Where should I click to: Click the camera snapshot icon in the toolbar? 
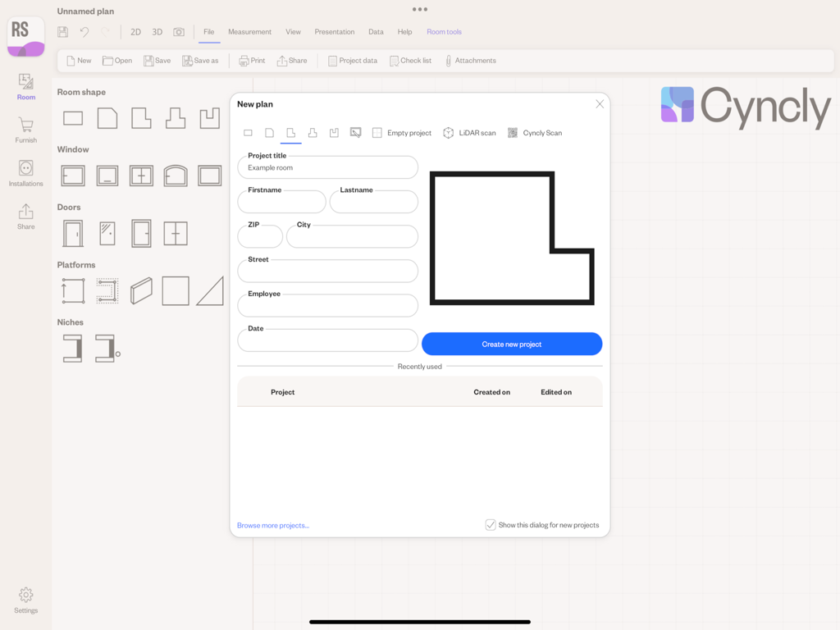pyautogui.click(x=180, y=31)
